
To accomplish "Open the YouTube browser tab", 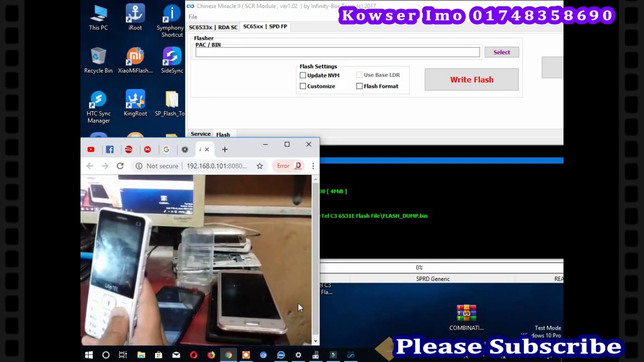I will pyautogui.click(x=91, y=149).
